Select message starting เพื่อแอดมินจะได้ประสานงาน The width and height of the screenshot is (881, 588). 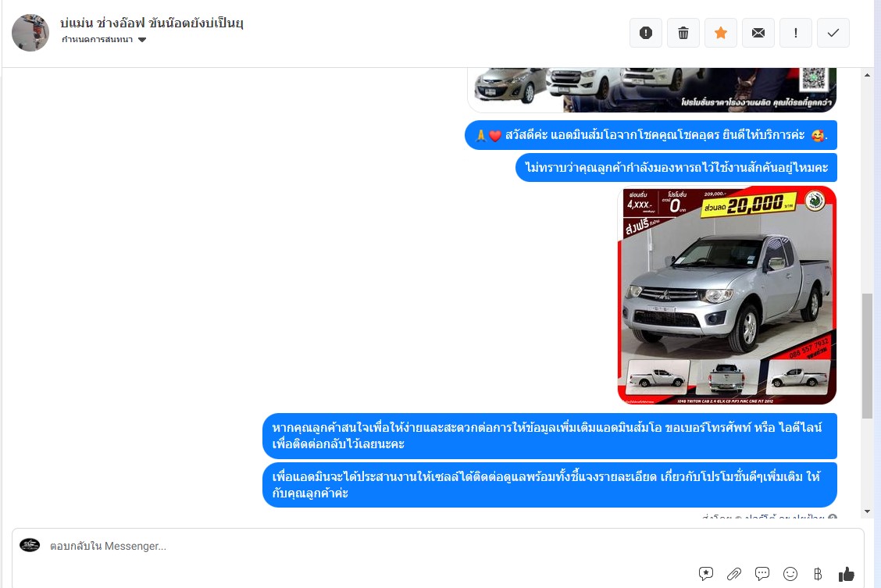pos(550,485)
